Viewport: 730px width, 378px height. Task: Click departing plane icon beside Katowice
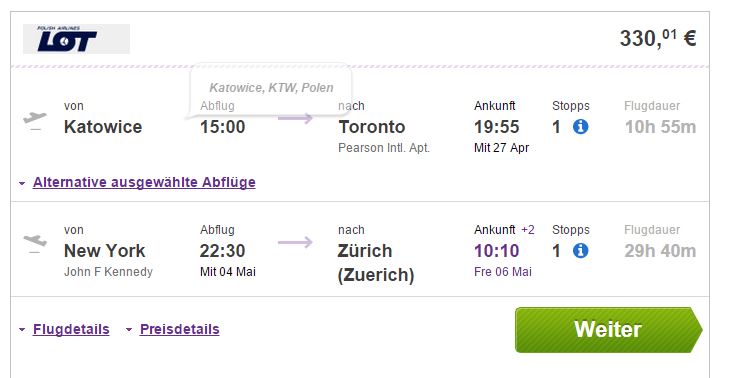(x=35, y=120)
